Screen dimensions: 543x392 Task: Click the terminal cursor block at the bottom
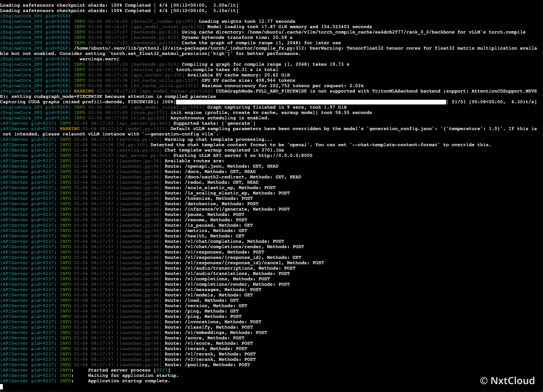(1, 387)
